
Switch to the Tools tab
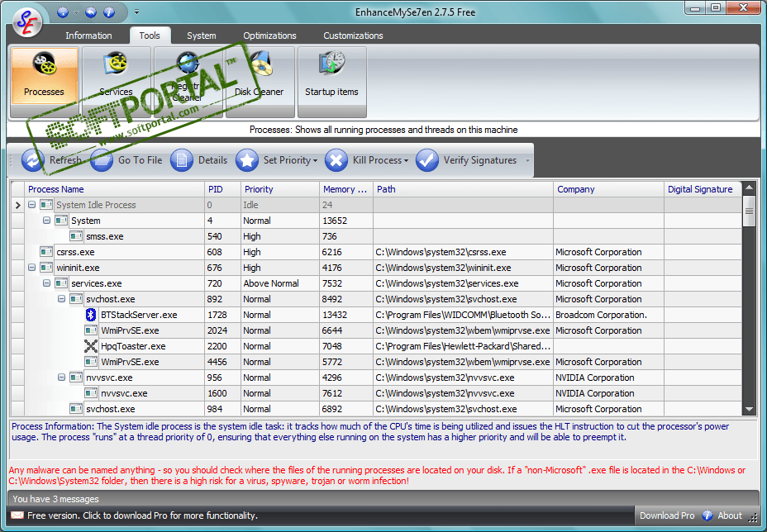pos(150,36)
